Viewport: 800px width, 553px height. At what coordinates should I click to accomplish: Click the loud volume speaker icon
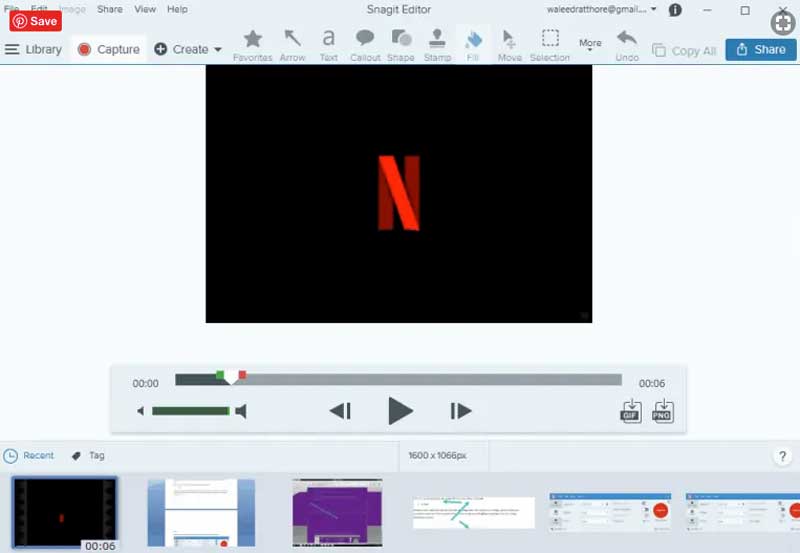pos(241,411)
